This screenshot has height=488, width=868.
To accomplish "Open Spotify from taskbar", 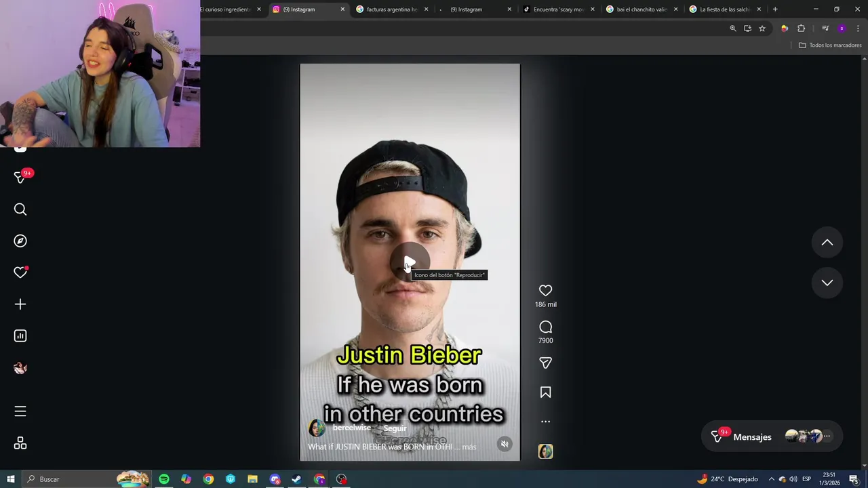I will tap(164, 479).
